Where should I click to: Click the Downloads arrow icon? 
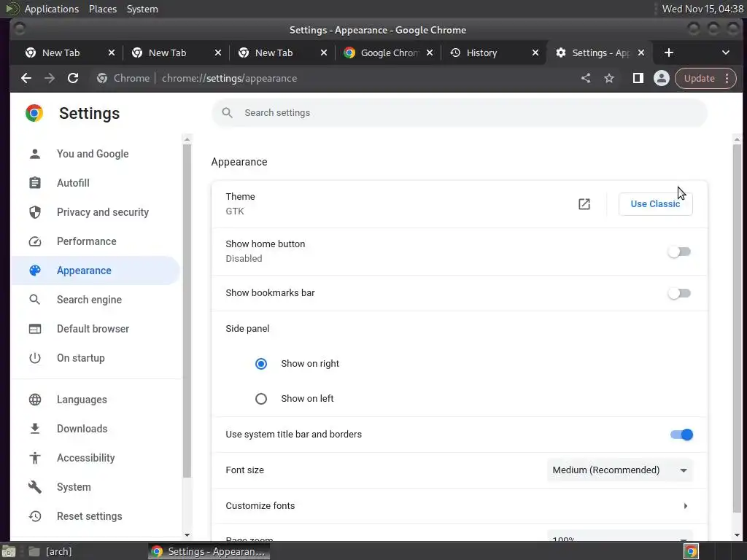[x=35, y=429]
